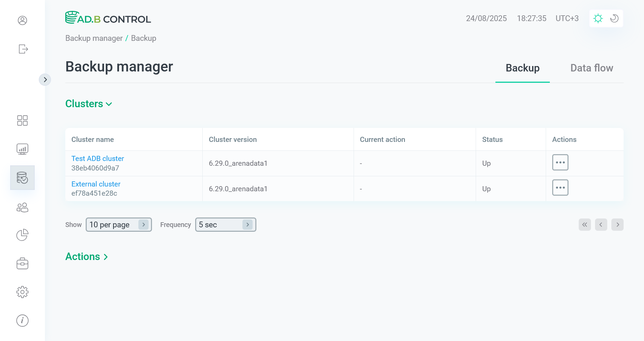This screenshot has width=644, height=341.
Task: Open the users management icon
Action: [x=22, y=207]
